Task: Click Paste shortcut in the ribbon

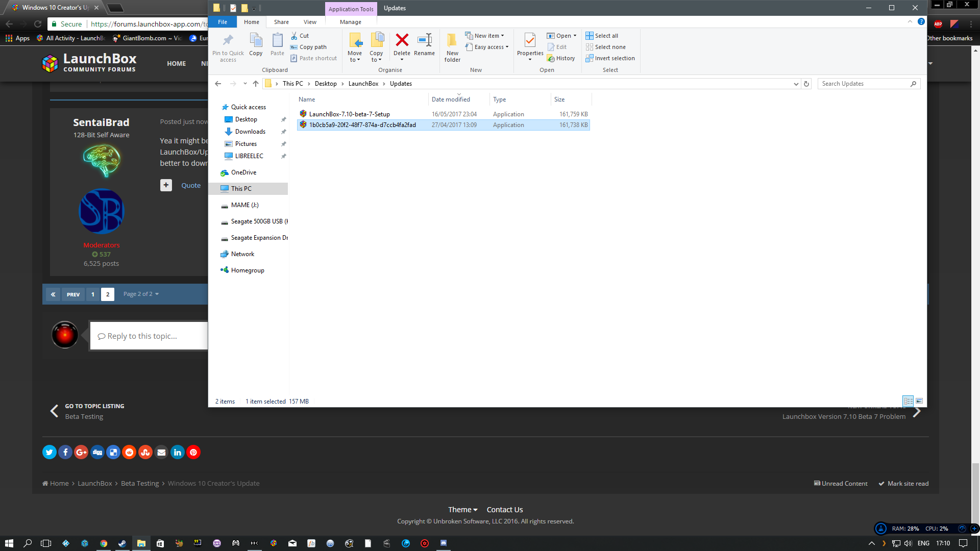Action: click(314, 58)
